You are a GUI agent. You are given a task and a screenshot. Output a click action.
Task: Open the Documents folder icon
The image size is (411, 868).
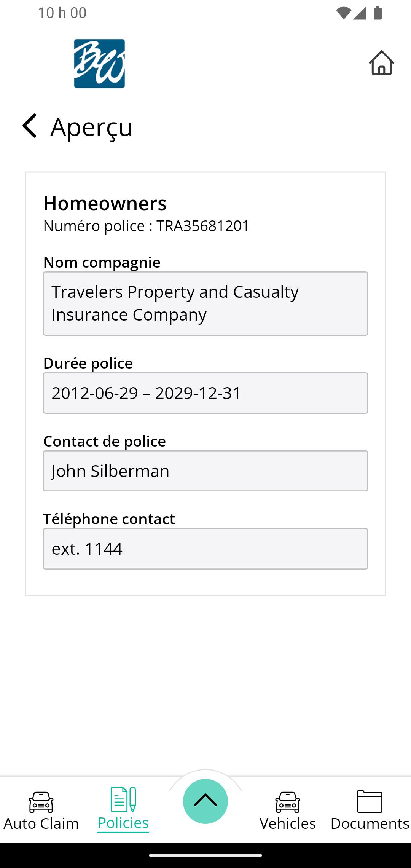point(370,801)
